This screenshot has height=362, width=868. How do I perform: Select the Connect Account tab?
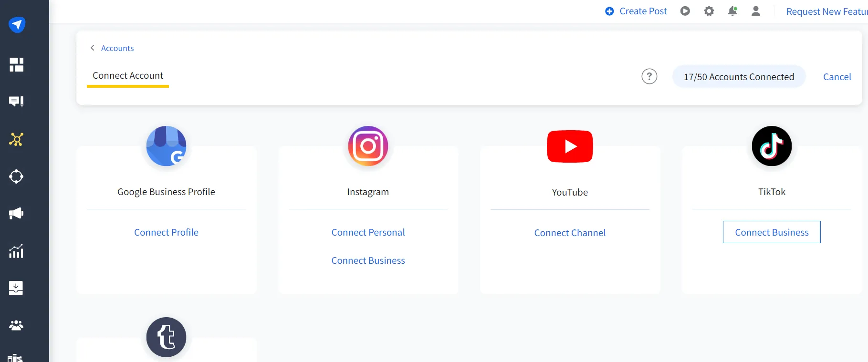(x=128, y=76)
